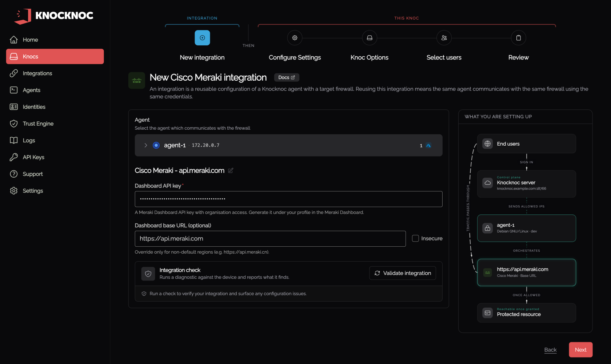The image size is (611, 364).
Task: Click Validate integration button
Action: [x=403, y=273]
